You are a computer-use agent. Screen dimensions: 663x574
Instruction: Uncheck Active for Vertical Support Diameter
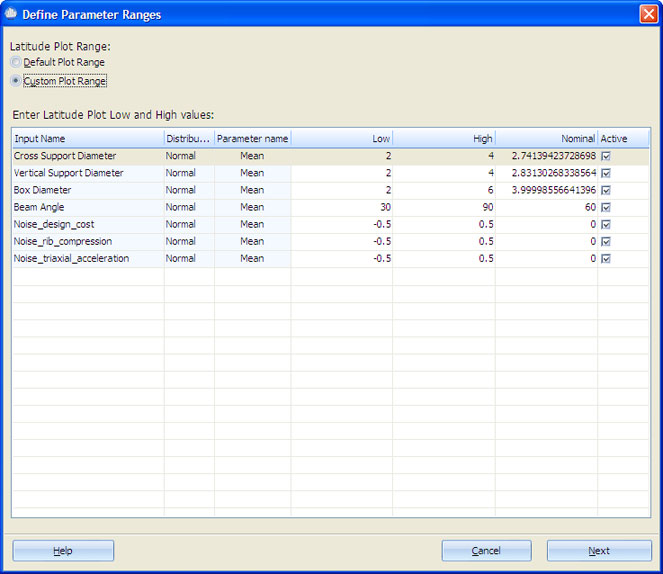pyautogui.click(x=606, y=173)
